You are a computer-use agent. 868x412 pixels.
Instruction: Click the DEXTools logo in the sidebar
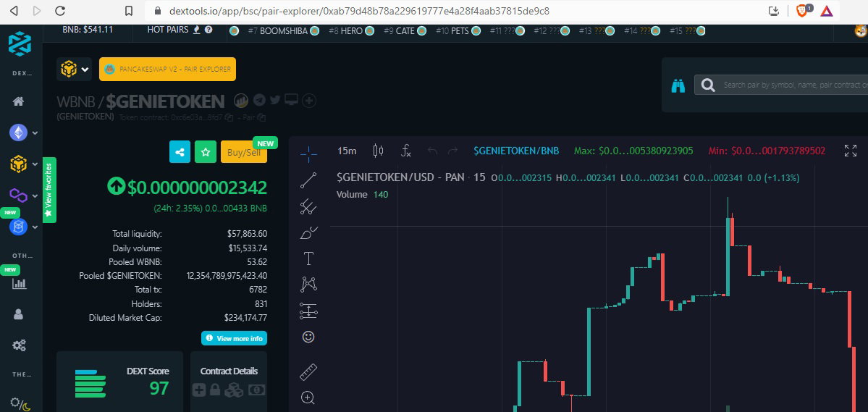20,43
